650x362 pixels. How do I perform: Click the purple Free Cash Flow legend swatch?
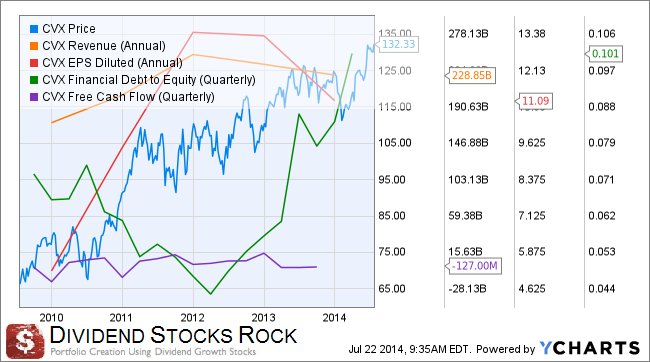tap(34, 97)
